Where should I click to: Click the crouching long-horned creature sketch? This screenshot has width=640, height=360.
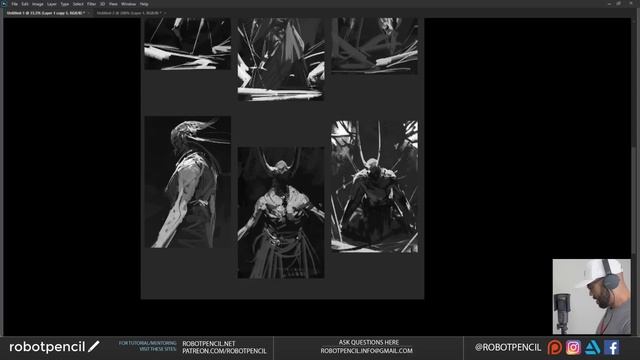[375, 187]
